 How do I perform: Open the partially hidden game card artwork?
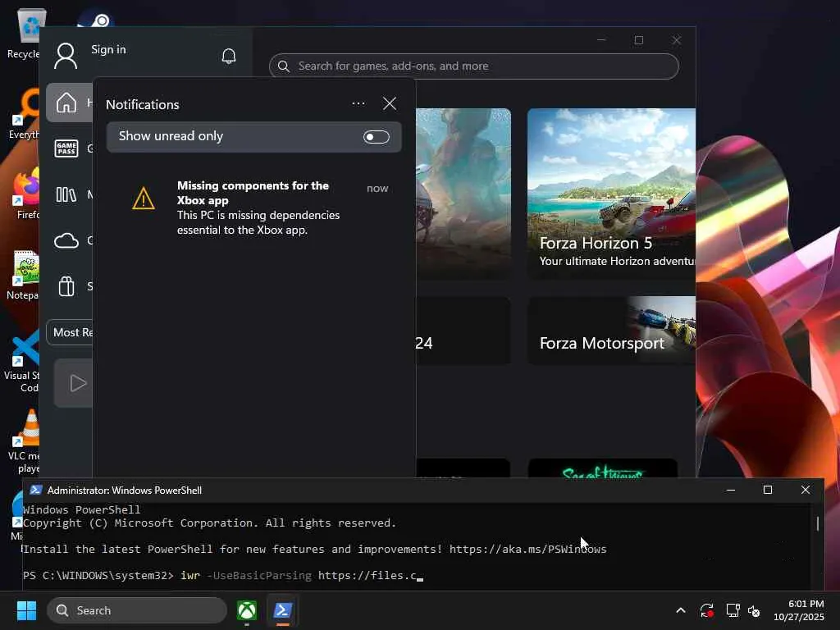click(463, 193)
